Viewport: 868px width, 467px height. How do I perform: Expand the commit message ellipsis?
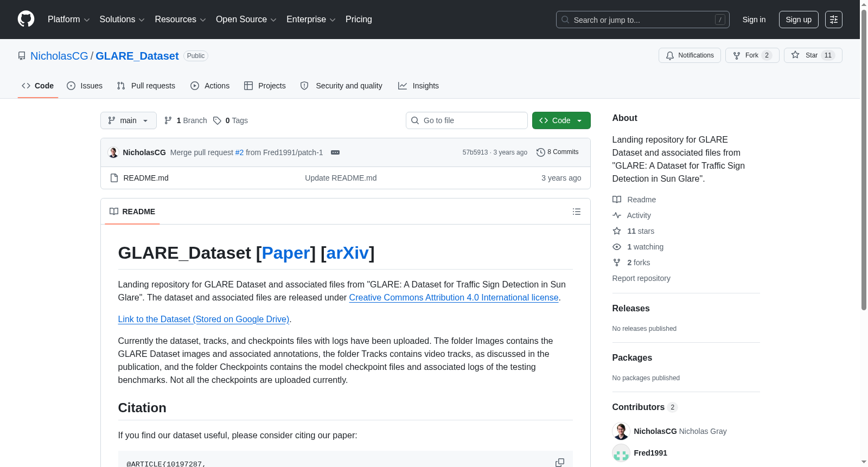point(335,152)
